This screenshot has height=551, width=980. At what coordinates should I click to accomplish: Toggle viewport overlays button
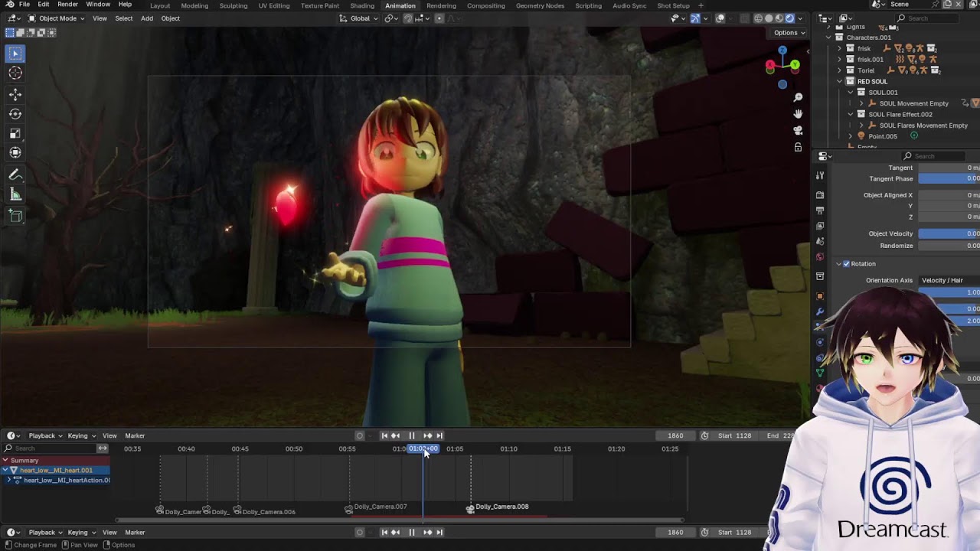pyautogui.click(x=720, y=18)
